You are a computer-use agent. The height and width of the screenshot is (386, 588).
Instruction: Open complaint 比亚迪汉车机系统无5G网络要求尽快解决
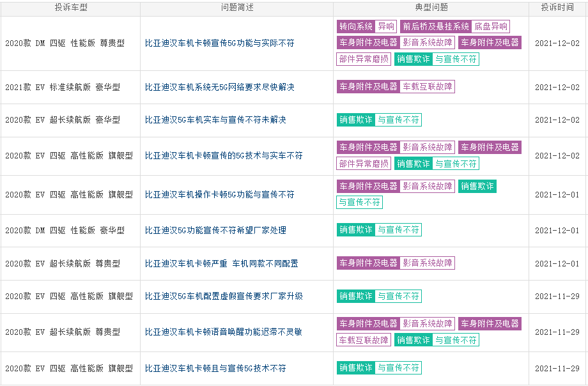click(x=219, y=87)
